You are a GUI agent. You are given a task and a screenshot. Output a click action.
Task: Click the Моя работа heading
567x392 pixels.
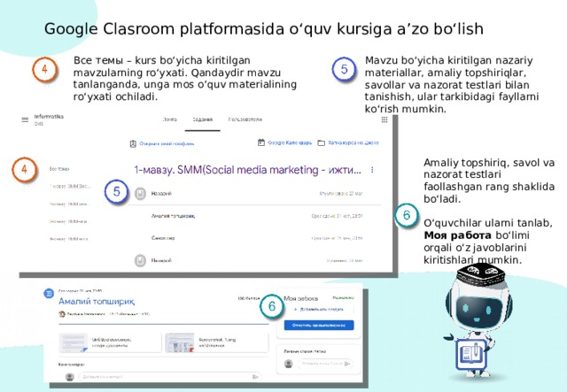[x=300, y=298]
